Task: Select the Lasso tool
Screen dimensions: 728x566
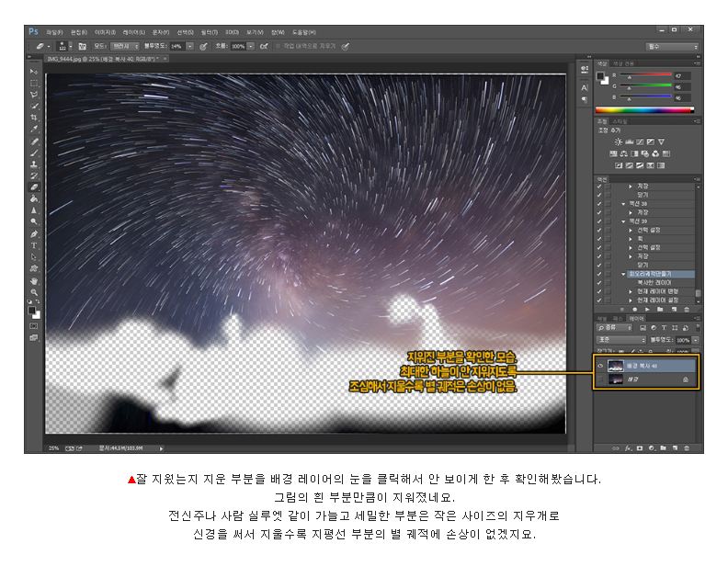Action: point(34,95)
